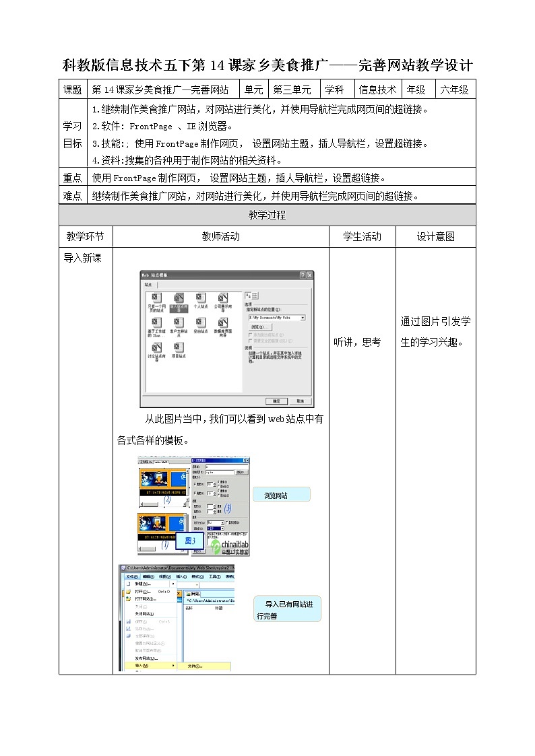Image resolution: width=535 pixels, height=756 pixels.
Task: Click the 标题 column header
Action: [x=218, y=608]
